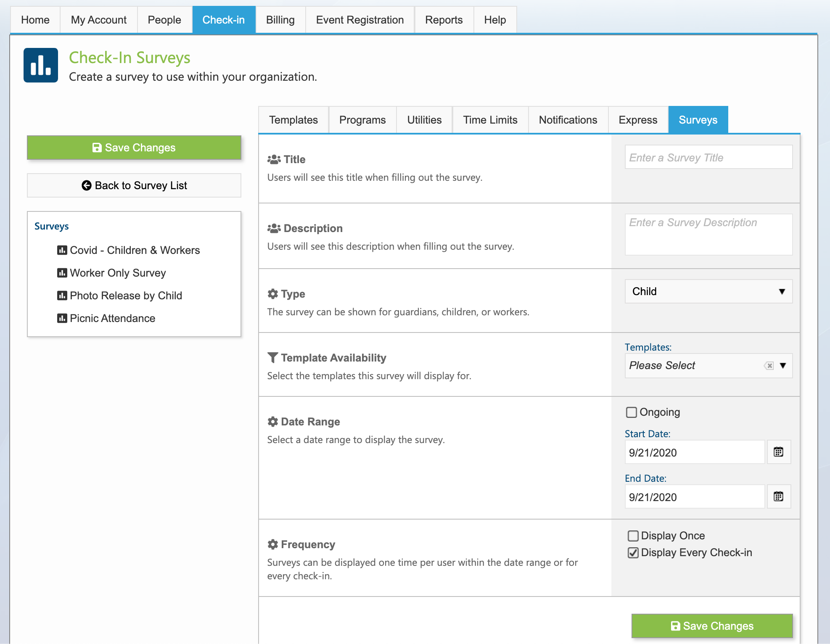Click Back to Survey List
The height and width of the screenshot is (644, 830).
(134, 185)
